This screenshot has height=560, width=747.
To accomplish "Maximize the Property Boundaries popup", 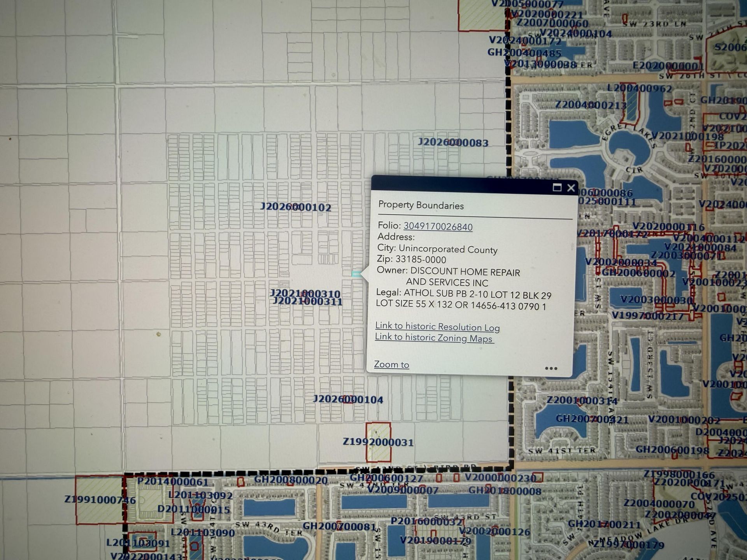I will pos(557,188).
